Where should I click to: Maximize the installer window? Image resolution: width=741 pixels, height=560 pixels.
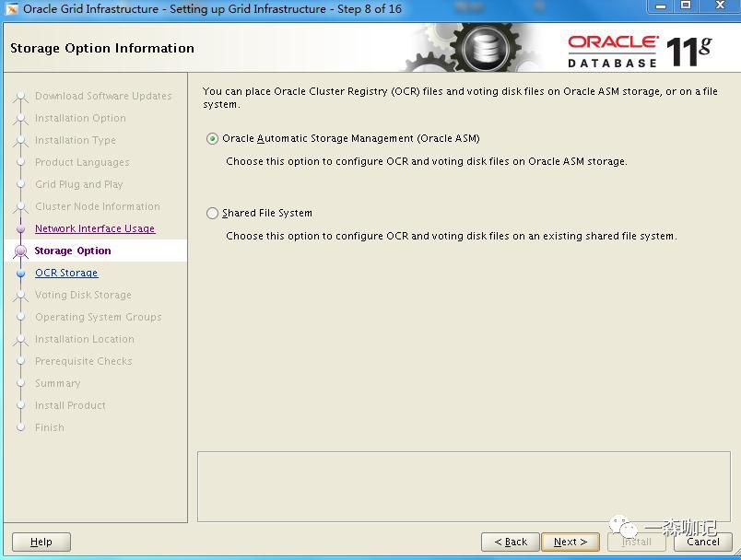coord(686,6)
